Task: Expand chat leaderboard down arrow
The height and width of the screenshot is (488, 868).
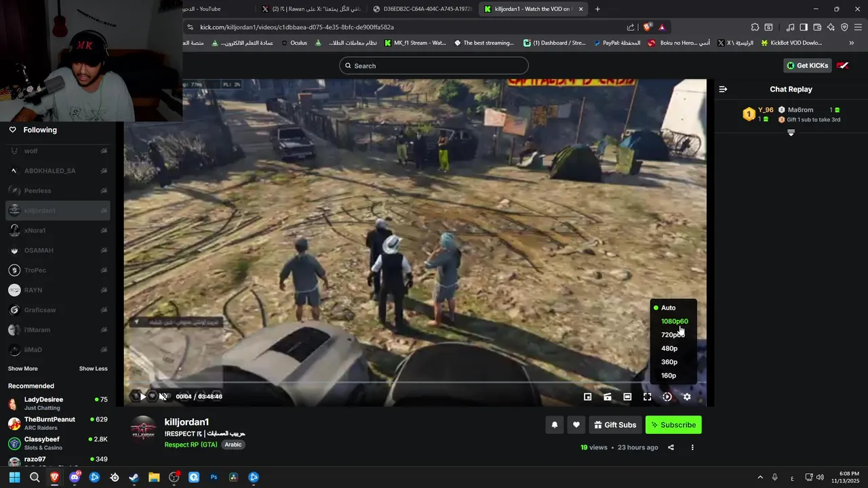Action: point(791,133)
